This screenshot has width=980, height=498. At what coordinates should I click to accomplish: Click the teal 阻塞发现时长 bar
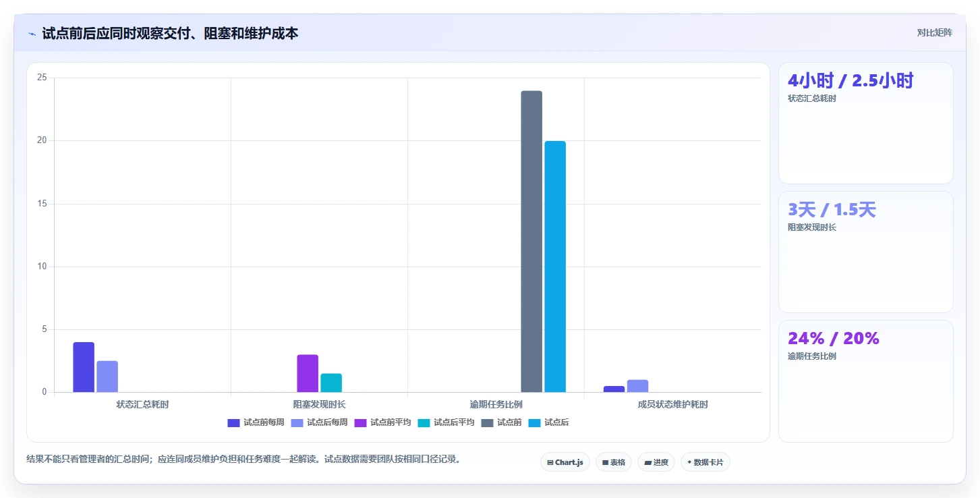coord(331,383)
